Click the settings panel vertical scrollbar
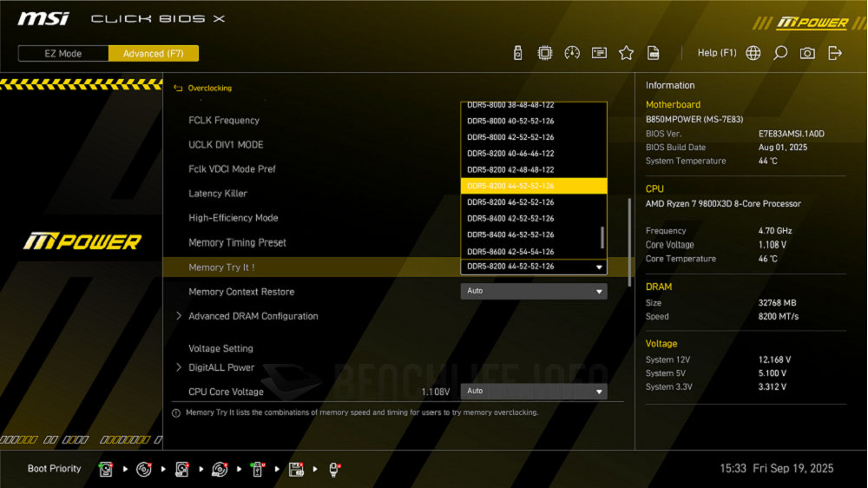 pyautogui.click(x=628, y=242)
